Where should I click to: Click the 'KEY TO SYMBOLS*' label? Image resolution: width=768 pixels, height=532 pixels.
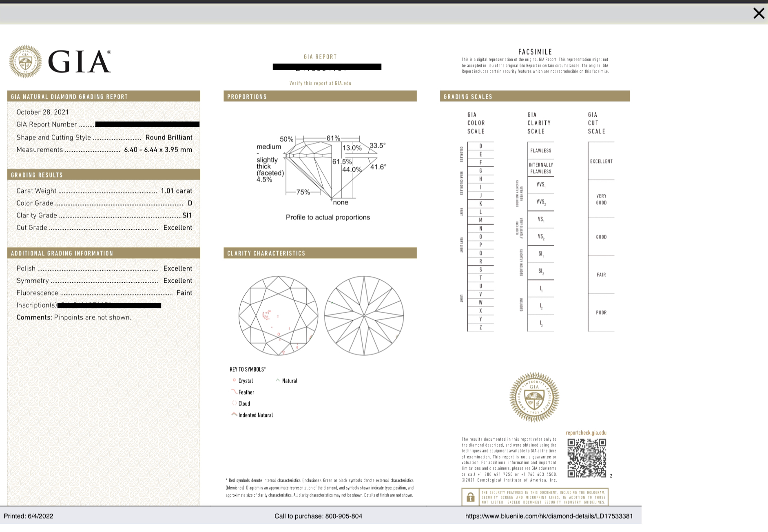[x=248, y=369]
